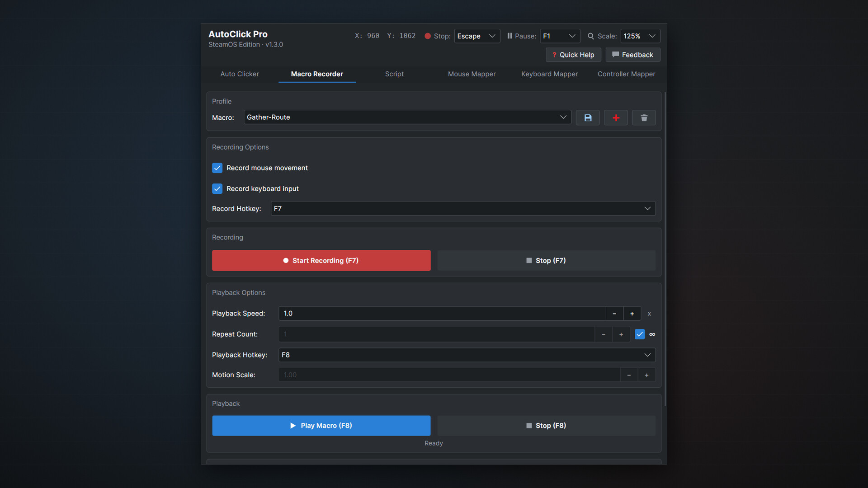
Task: Click Stop (F7) recording button
Action: (546, 261)
